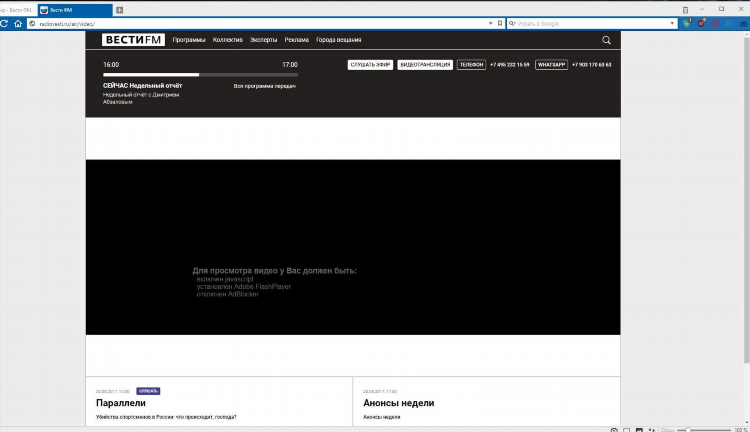Click the СЕЙЧАС Недельный отчёт title
Image resolution: width=750 pixels, height=432 pixels.
(x=143, y=86)
